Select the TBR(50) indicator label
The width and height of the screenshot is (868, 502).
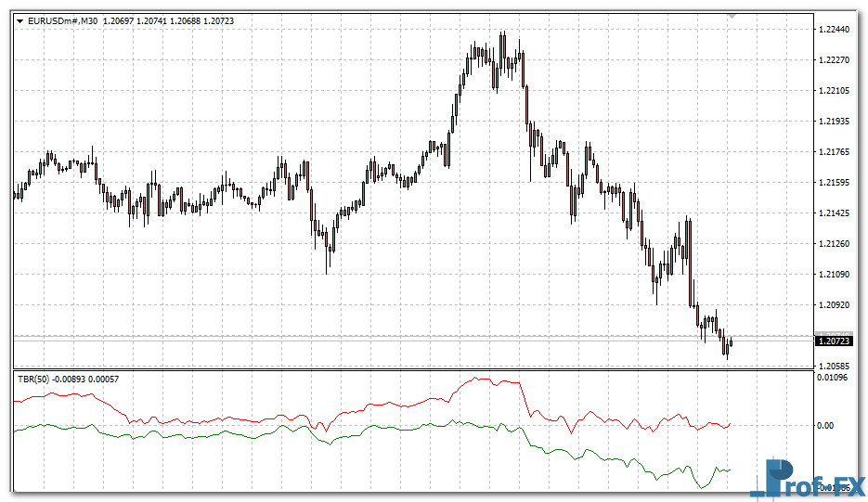[x=32, y=379]
